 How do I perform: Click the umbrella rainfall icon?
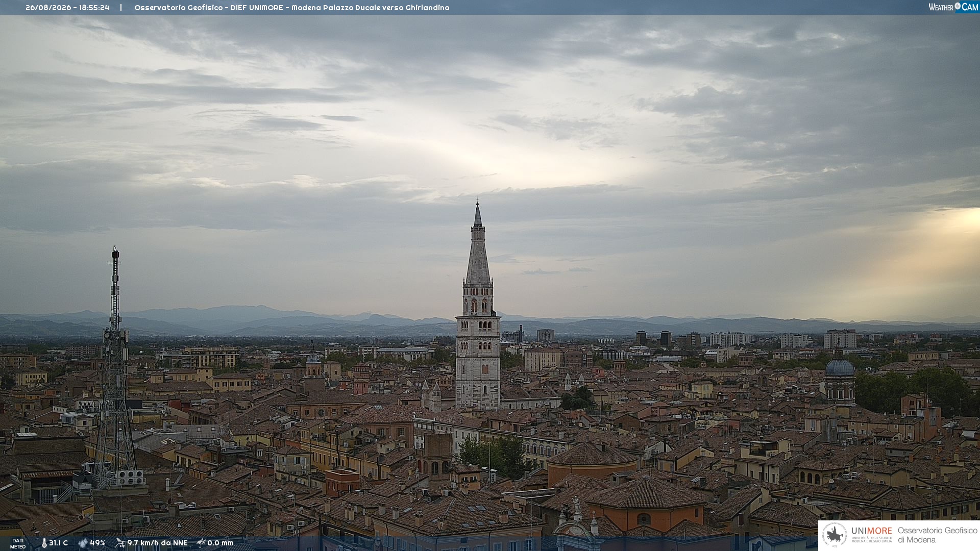pyautogui.click(x=201, y=543)
